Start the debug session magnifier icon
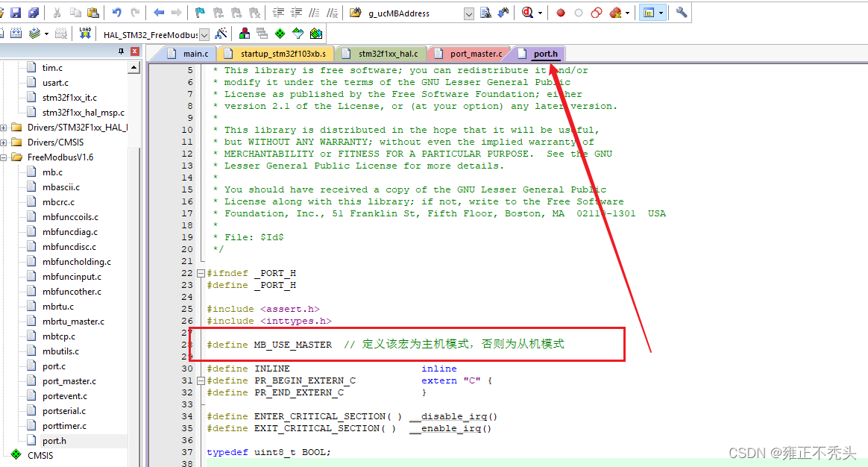This screenshot has width=868, height=467. [527, 13]
